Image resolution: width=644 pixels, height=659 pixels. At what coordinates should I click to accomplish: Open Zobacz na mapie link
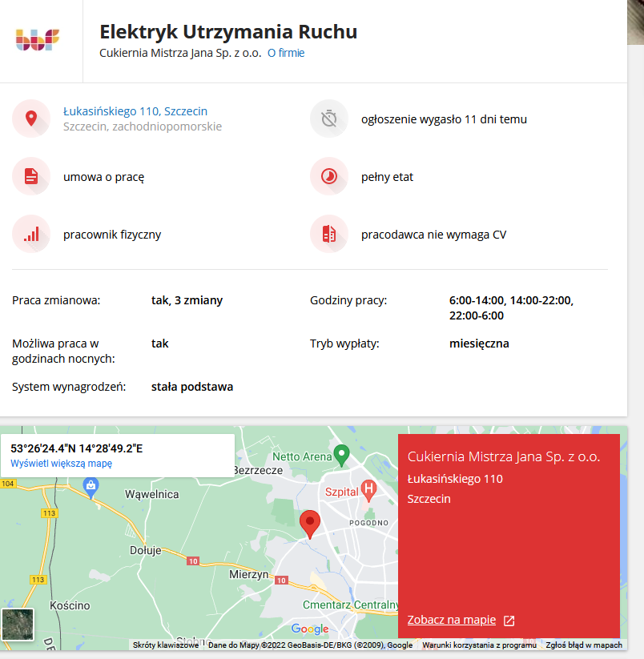point(452,620)
